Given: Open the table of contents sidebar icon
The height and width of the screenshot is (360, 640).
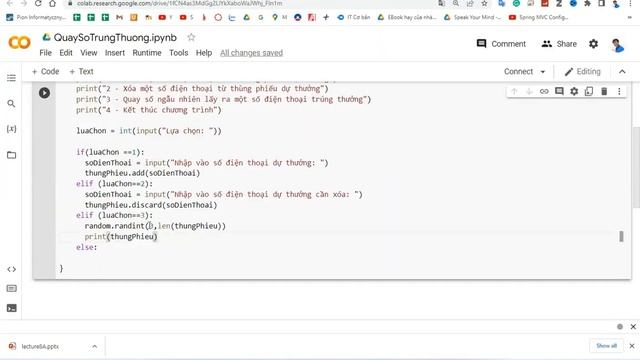Looking at the screenshot, I should tap(11, 78).
